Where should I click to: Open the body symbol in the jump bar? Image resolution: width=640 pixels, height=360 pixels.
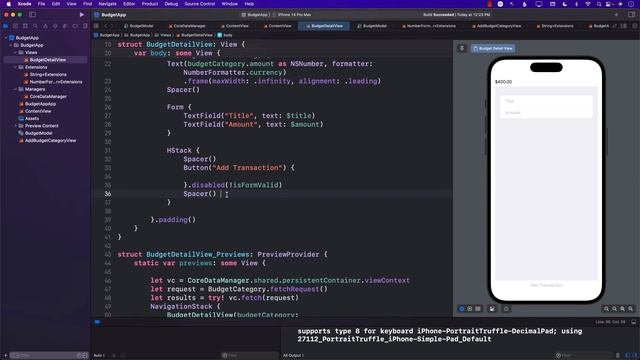point(225,35)
